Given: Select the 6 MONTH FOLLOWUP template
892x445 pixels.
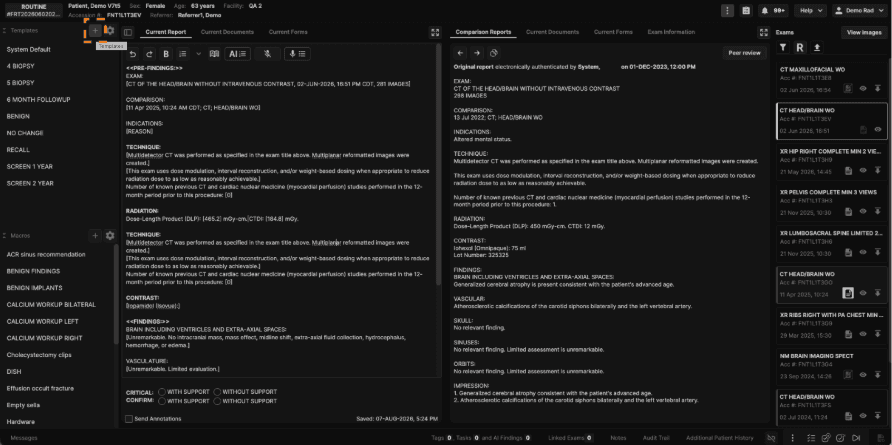Looking at the screenshot, I should (x=39, y=100).
